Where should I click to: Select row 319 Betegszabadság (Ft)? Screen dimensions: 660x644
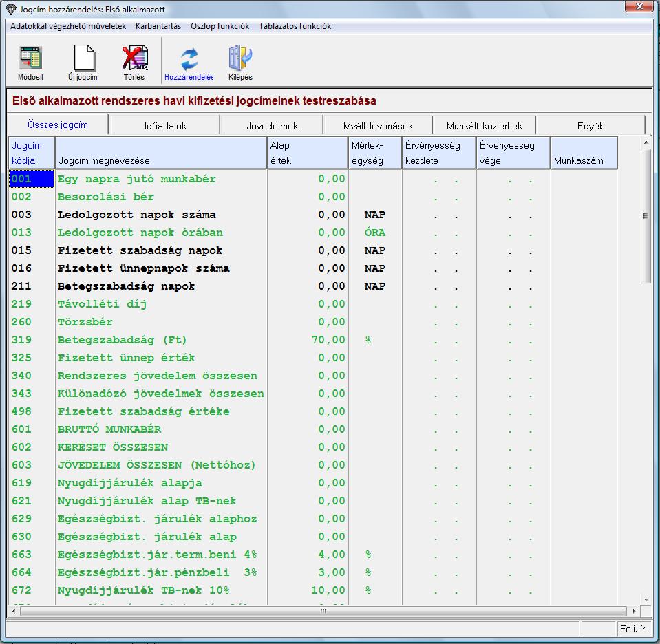pos(123,340)
